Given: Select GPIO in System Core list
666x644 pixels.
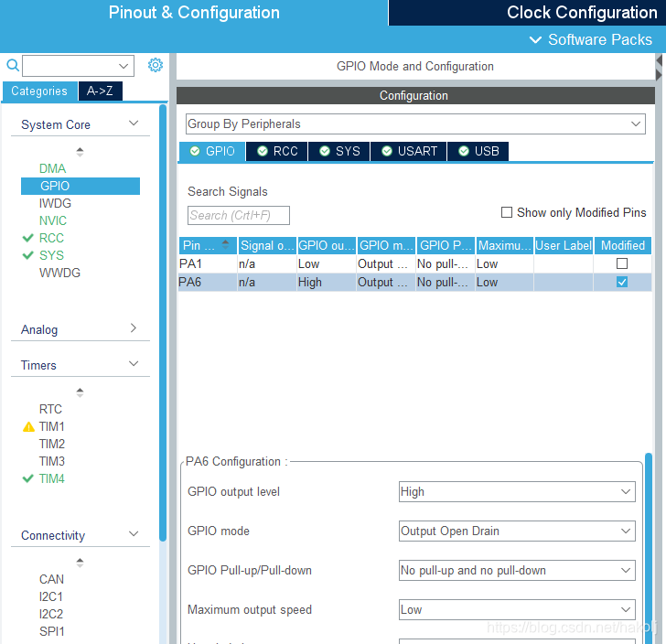Looking at the screenshot, I should point(81,186).
